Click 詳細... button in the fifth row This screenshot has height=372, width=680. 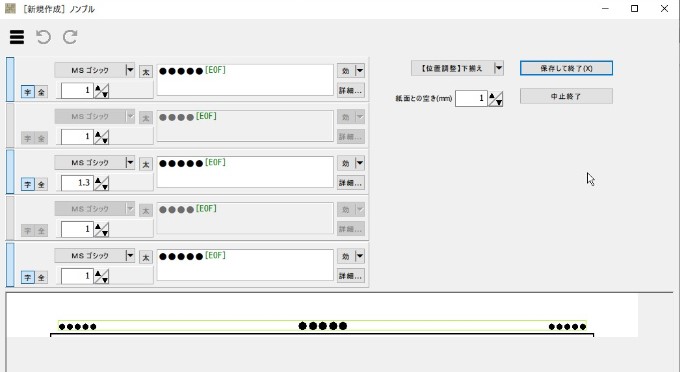pos(351,276)
